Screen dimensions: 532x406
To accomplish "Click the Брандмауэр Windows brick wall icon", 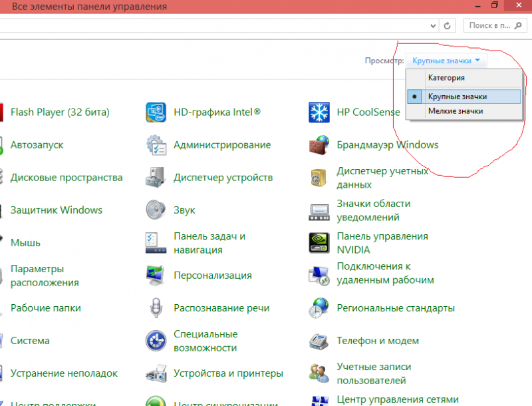I will tap(319, 145).
